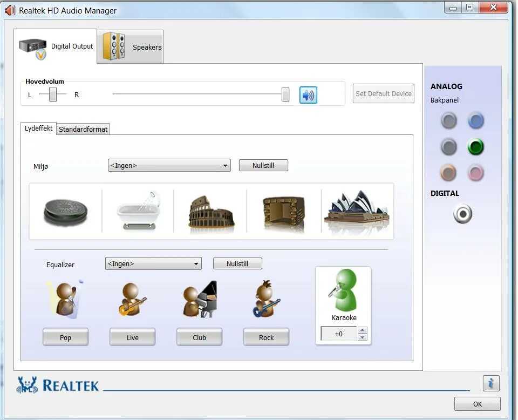The image size is (518, 420).
Task: Click the digital output coaxial jack
Action: pos(462,214)
